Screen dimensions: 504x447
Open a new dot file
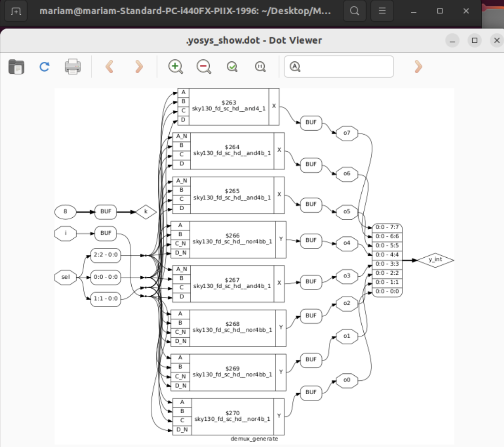[x=16, y=67]
